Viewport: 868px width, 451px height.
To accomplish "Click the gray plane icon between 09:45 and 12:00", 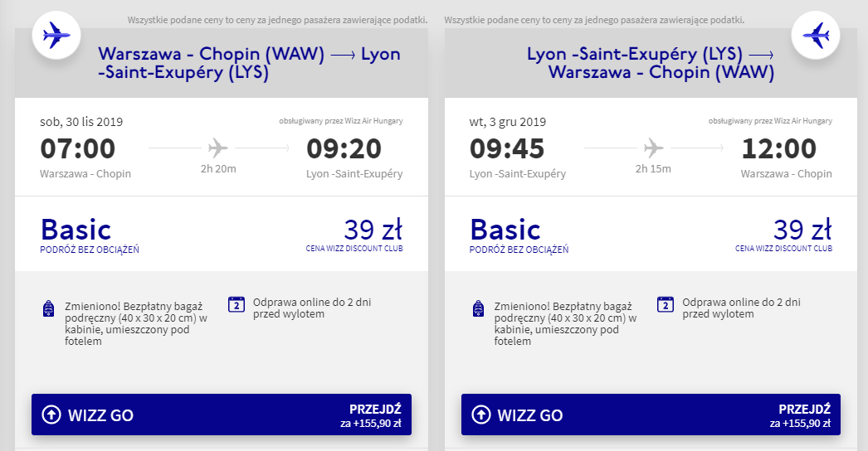I will pyautogui.click(x=653, y=148).
